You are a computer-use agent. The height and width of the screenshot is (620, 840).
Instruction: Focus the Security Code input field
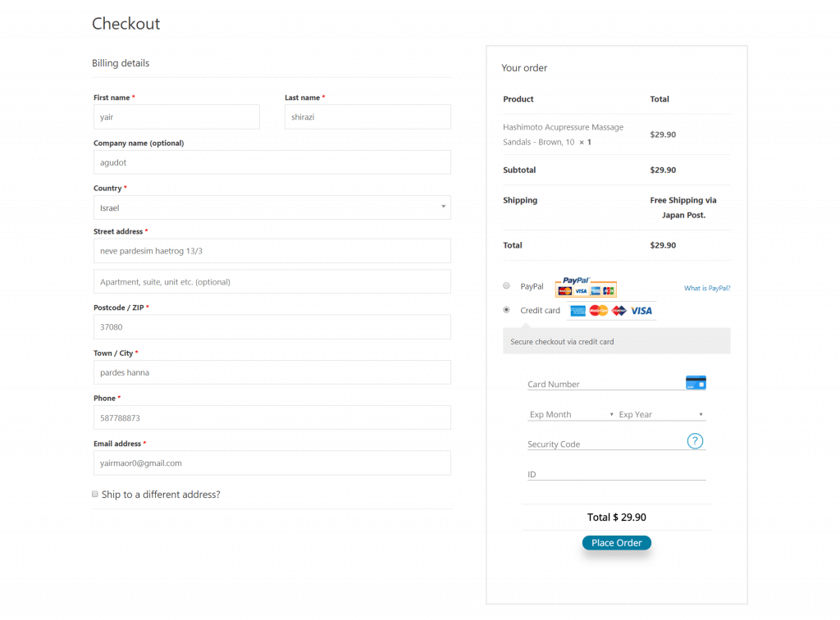[x=603, y=444]
